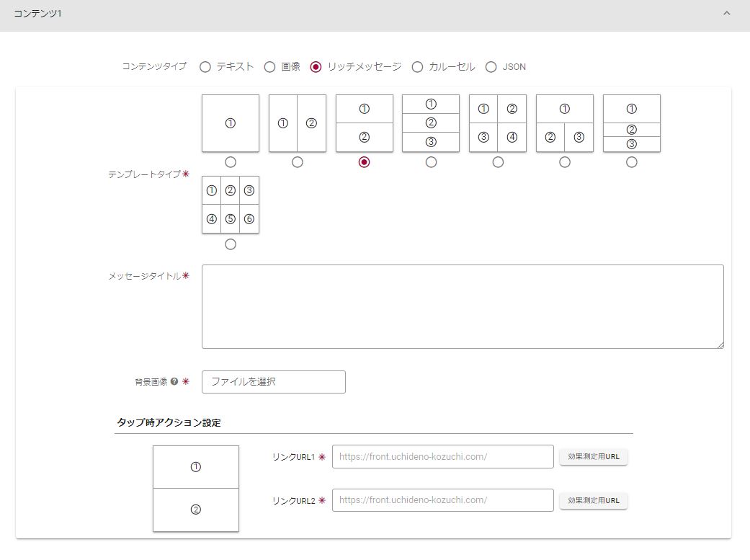Select the large-top two-thin-rows template icon
Screen dimensions: 750x560
point(632,123)
